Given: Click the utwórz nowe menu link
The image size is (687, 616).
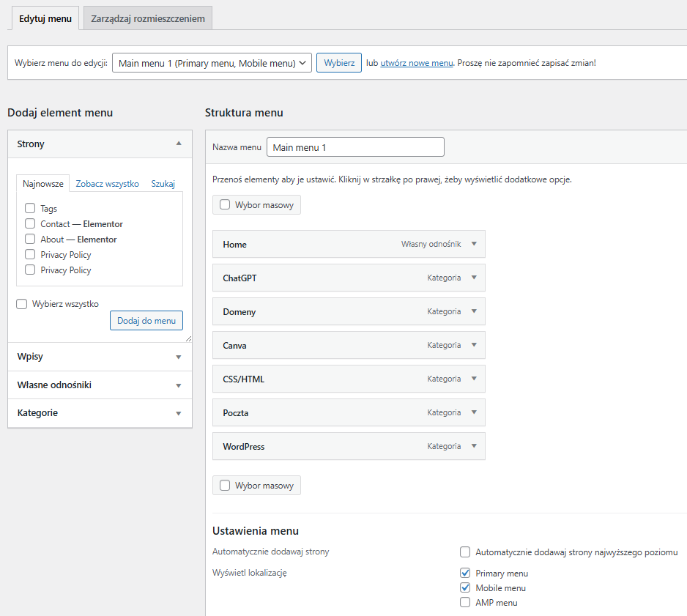Looking at the screenshot, I should point(417,63).
